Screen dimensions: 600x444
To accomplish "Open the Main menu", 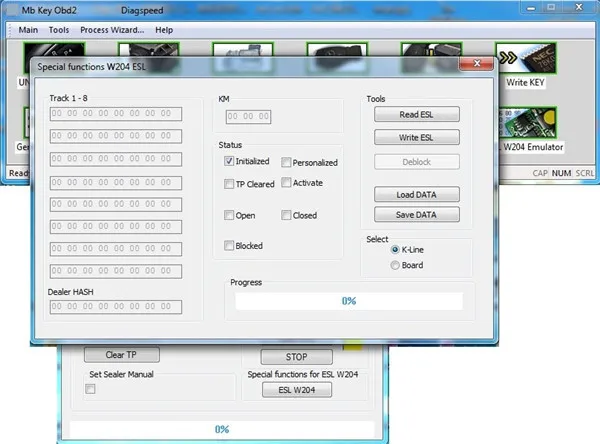I will (x=28, y=30).
